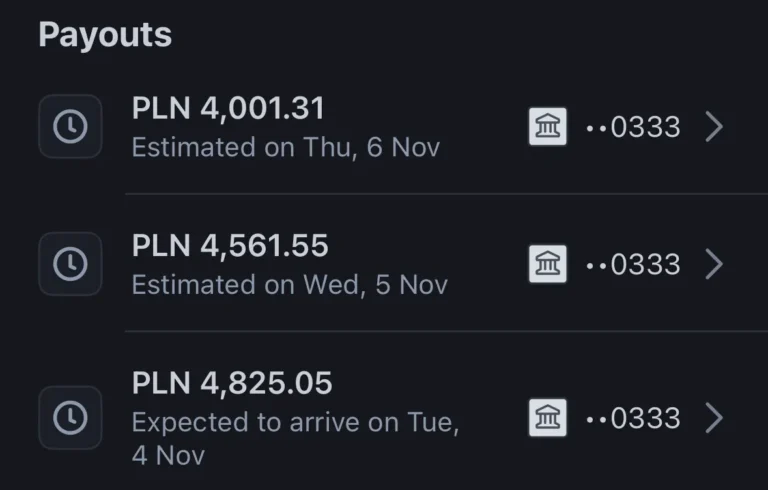
Task: Click account ••0333 in the Thu, 6 Nov row
Action: pyautogui.click(x=632, y=127)
